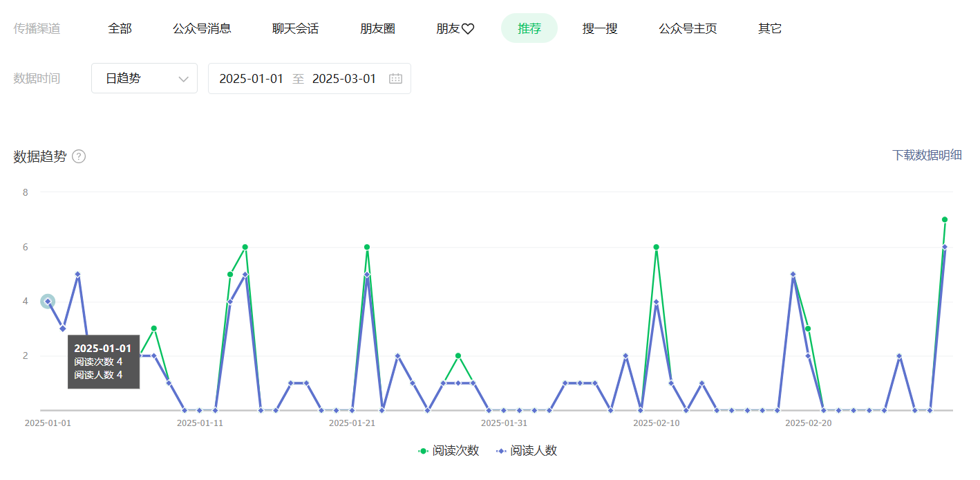Toggle 阅读人数 legend series
The height and width of the screenshot is (480, 980).
click(527, 451)
